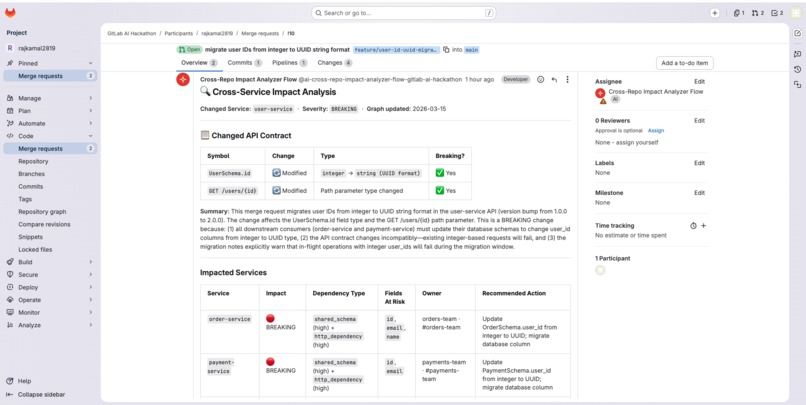The width and height of the screenshot is (806, 405).
Task: Click the bottom right rail flow icon
Action: pos(797,84)
